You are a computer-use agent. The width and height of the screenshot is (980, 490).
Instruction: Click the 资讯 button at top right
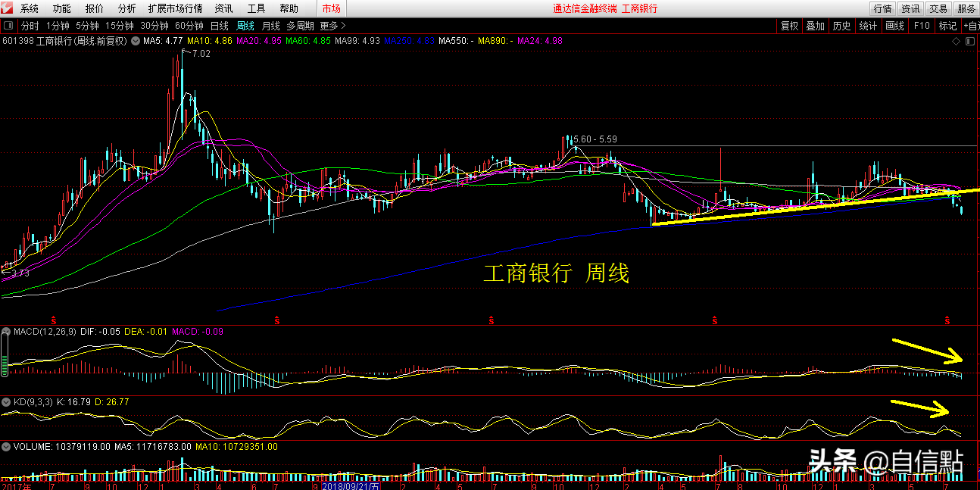(x=910, y=8)
